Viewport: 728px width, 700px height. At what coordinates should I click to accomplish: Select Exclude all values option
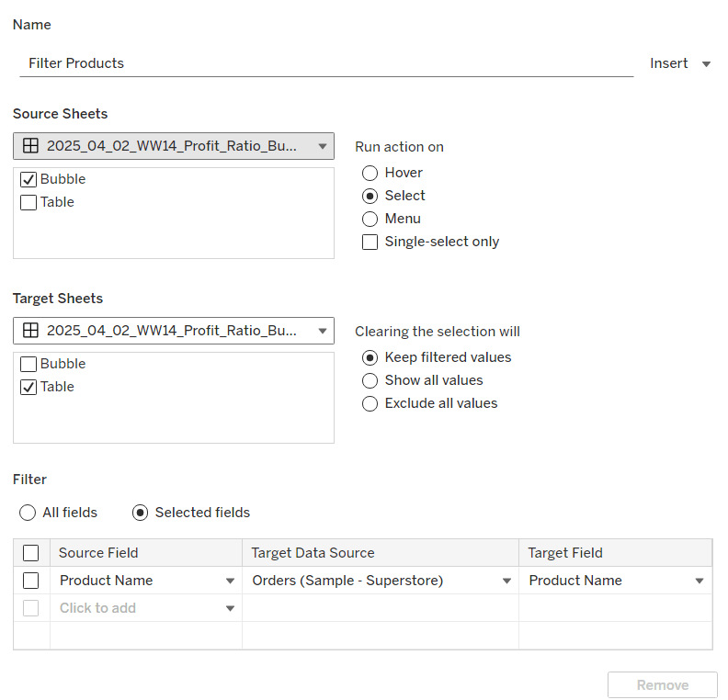point(370,403)
